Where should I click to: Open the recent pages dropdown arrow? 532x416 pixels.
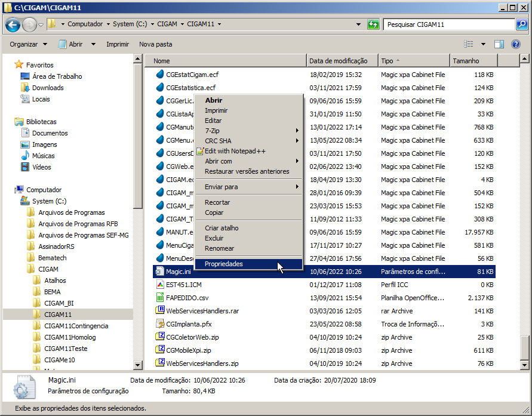[41, 24]
